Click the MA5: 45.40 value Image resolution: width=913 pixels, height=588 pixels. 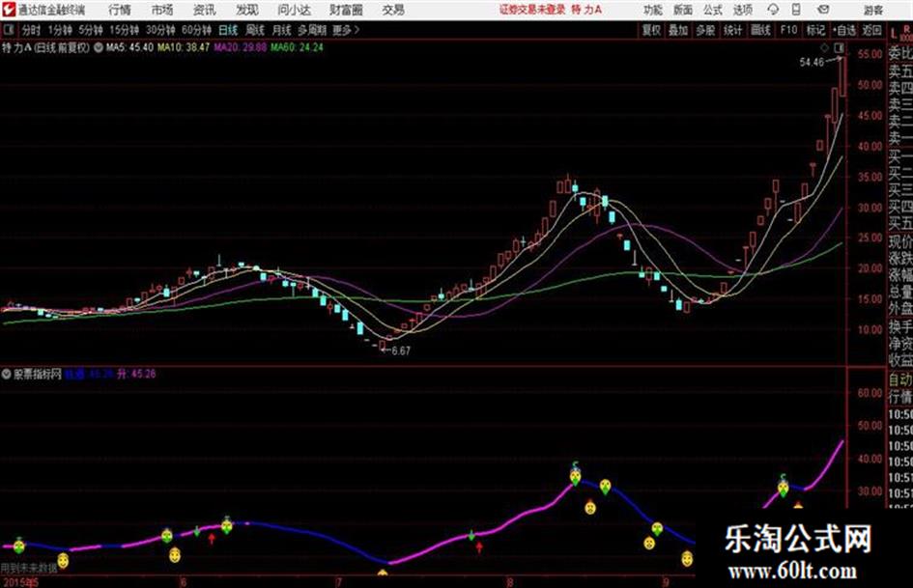[x=129, y=47]
